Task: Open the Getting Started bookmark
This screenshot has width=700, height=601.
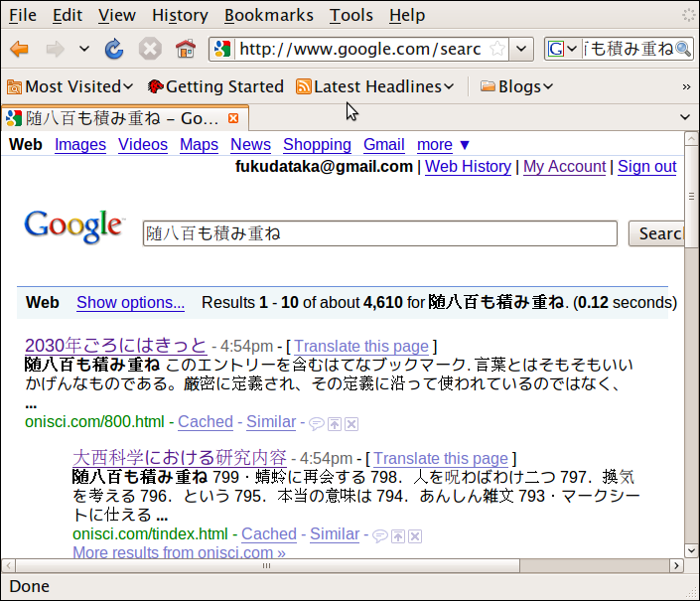Action: click(215, 86)
